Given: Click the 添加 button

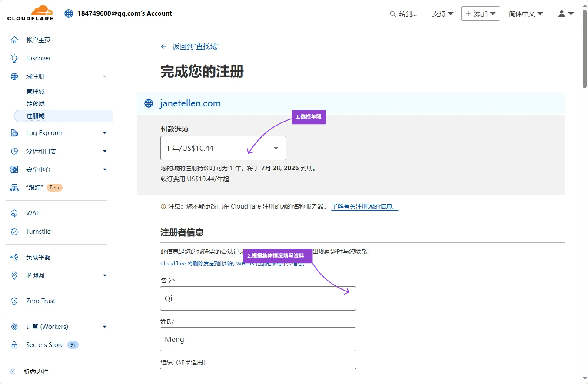Looking at the screenshot, I should click(x=480, y=13).
